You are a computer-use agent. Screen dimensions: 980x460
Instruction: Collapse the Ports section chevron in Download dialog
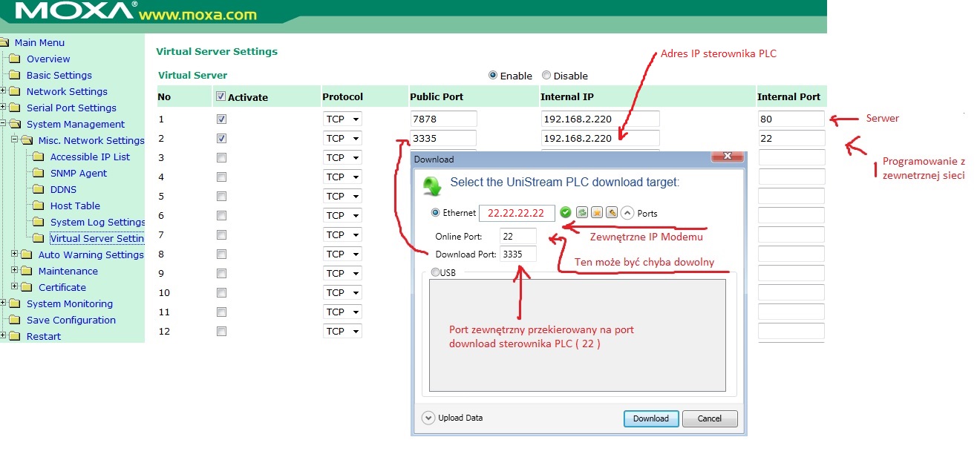click(627, 213)
